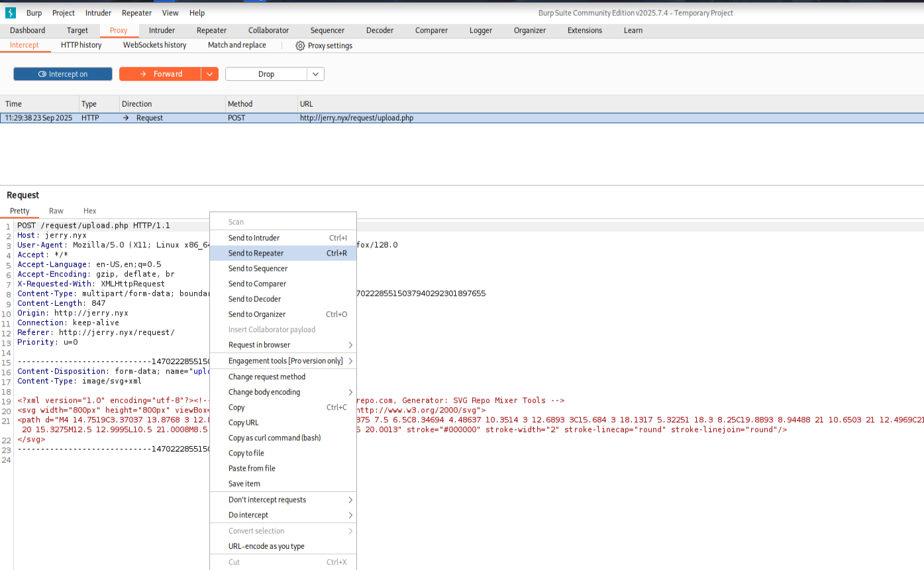
Task: Open the Repeater main tab
Action: click(x=211, y=30)
